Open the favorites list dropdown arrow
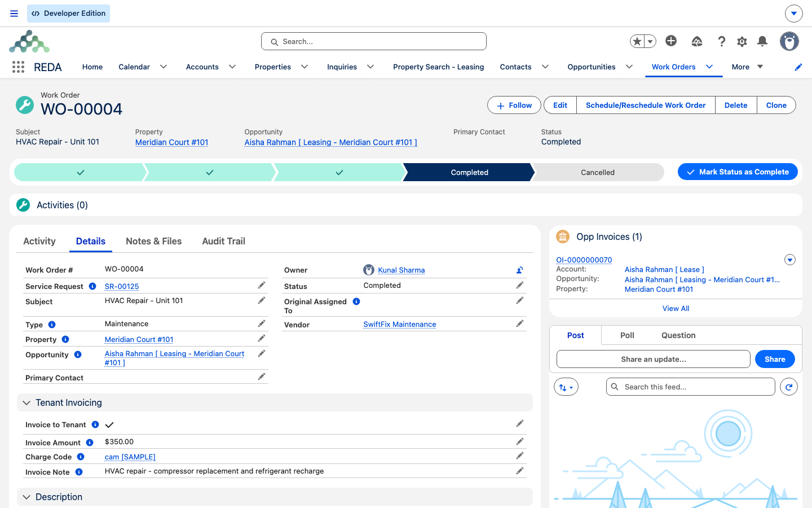This screenshot has height=508, width=812. click(x=650, y=41)
